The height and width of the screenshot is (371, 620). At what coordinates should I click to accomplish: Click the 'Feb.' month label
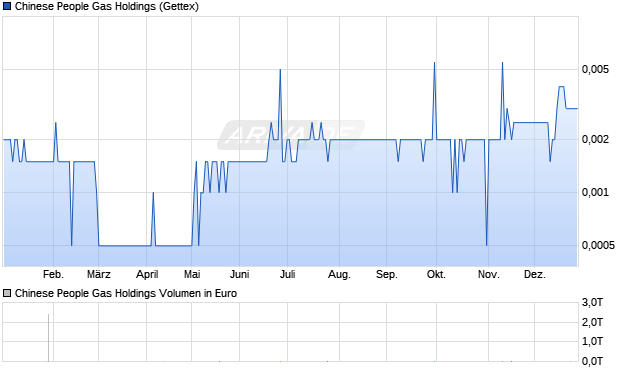53,274
